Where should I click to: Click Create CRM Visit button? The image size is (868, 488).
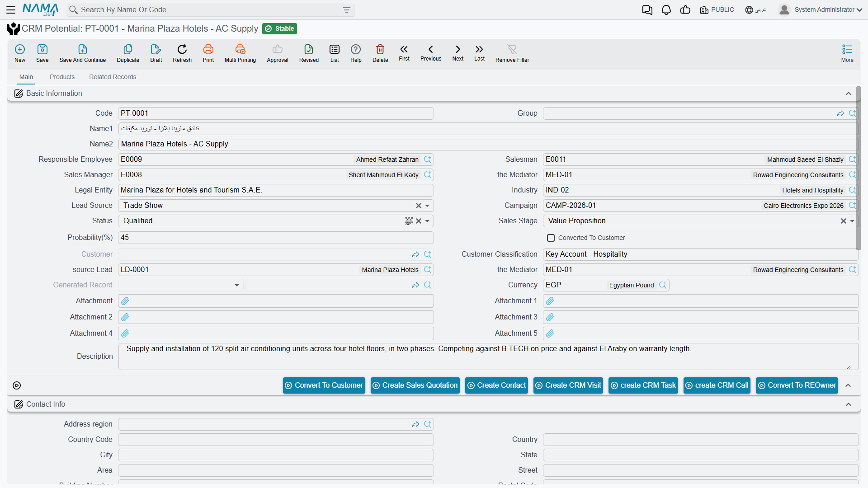click(568, 385)
